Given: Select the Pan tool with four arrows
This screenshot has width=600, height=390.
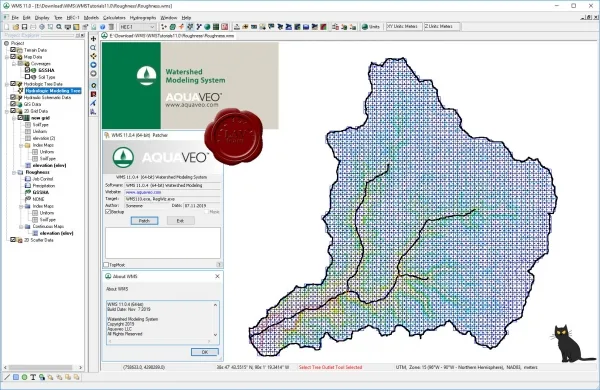Looking at the screenshot, I should point(93,39).
